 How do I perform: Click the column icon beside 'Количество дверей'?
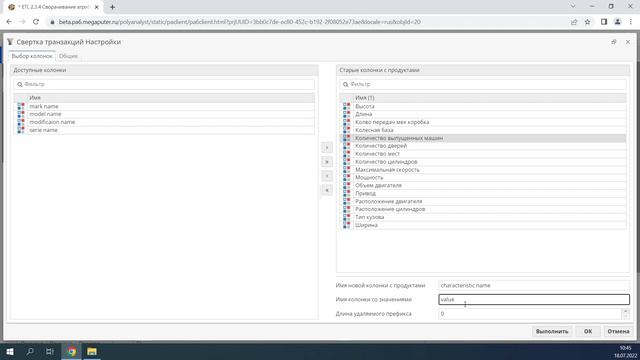(347, 146)
